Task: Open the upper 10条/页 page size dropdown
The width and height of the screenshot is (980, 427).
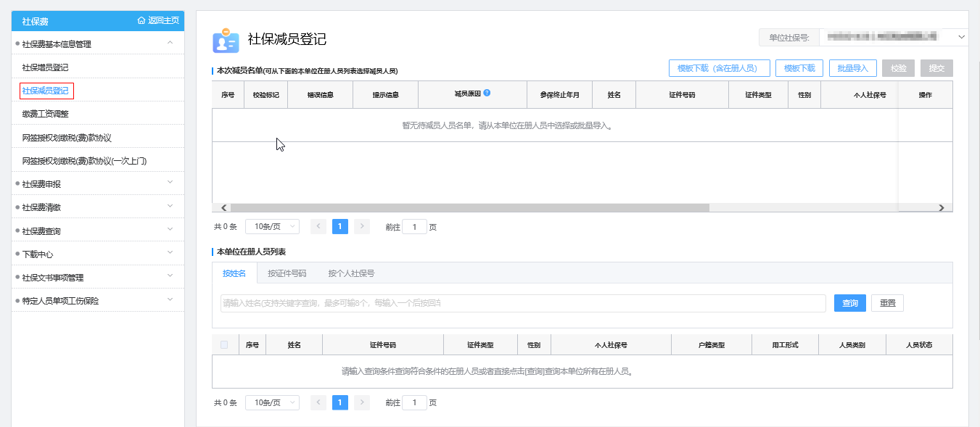Action: pos(272,227)
